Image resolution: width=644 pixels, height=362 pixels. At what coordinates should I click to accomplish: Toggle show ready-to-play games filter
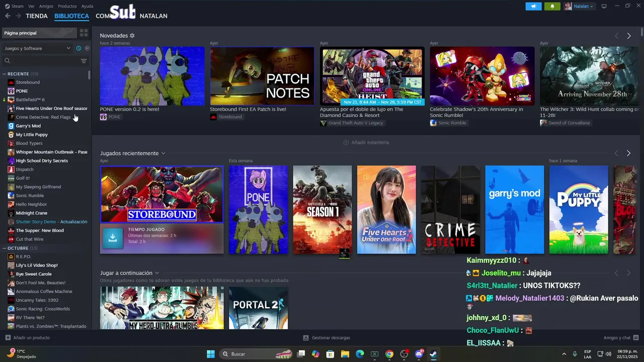pos(87,48)
